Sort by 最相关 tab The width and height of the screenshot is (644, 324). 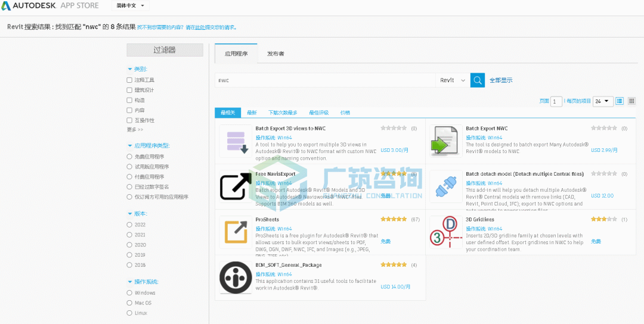228,113
